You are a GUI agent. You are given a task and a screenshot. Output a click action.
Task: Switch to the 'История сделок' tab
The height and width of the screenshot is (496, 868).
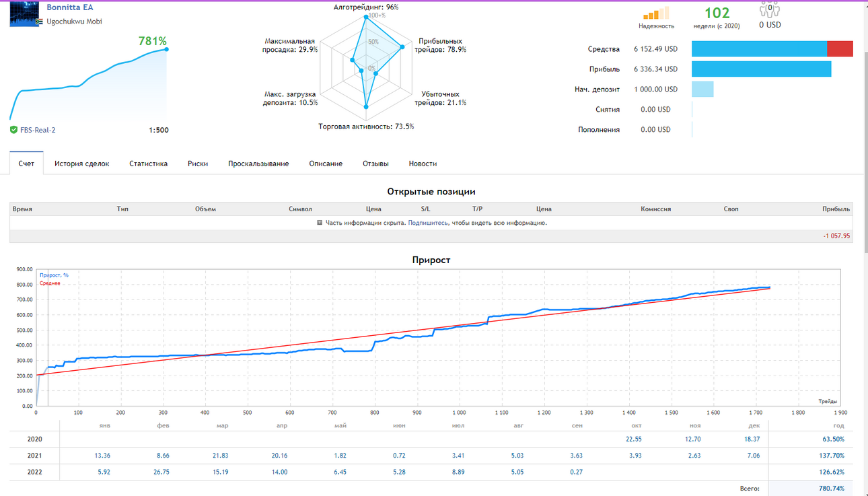pos(81,164)
